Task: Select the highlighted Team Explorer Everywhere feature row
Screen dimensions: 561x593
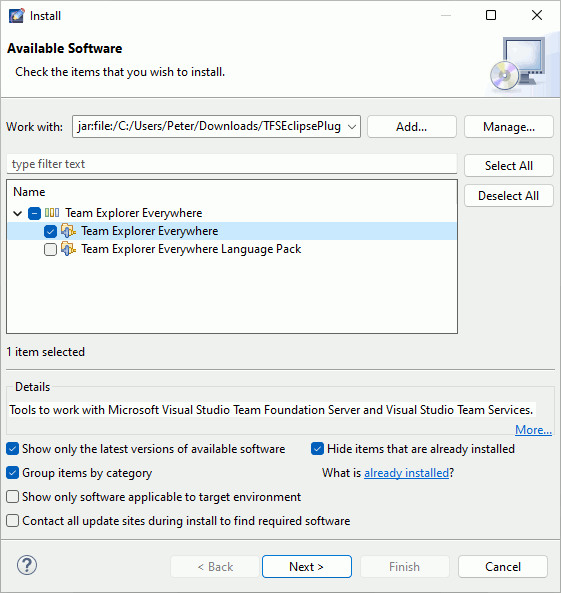Action: pos(232,231)
